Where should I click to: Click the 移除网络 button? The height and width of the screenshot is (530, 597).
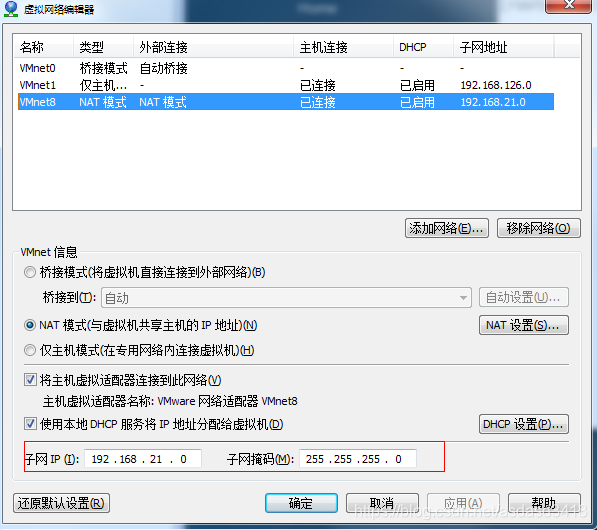click(x=538, y=228)
